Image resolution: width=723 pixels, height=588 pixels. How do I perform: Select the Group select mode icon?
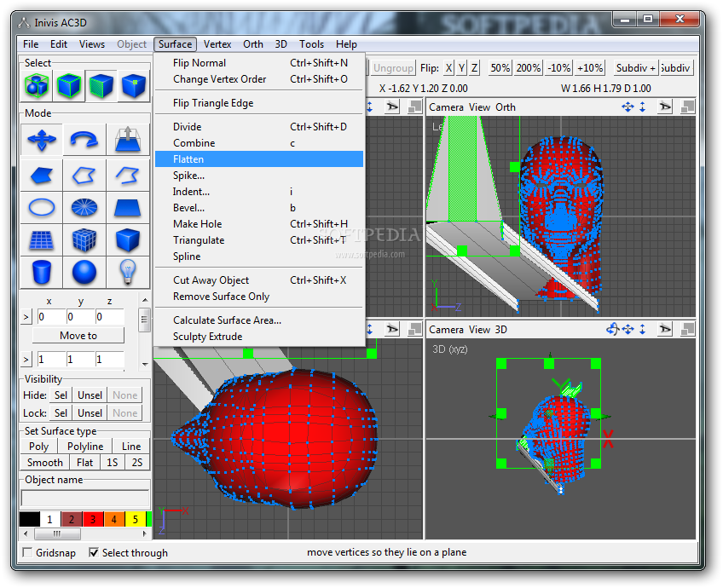37,86
